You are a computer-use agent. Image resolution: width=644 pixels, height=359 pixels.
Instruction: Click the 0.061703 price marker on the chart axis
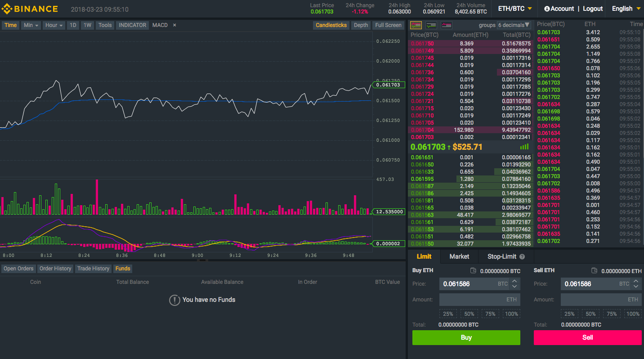pos(389,85)
